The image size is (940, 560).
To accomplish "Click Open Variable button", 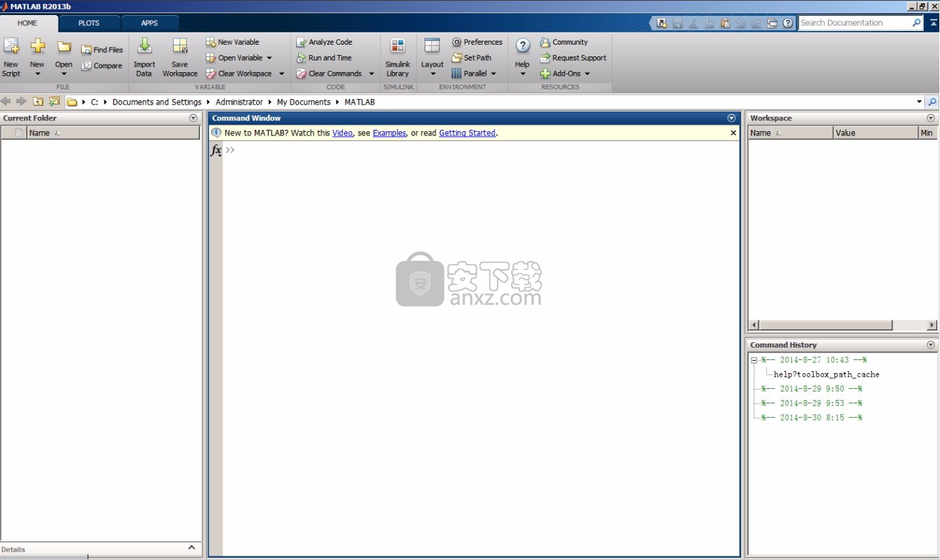I will pos(234,58).
